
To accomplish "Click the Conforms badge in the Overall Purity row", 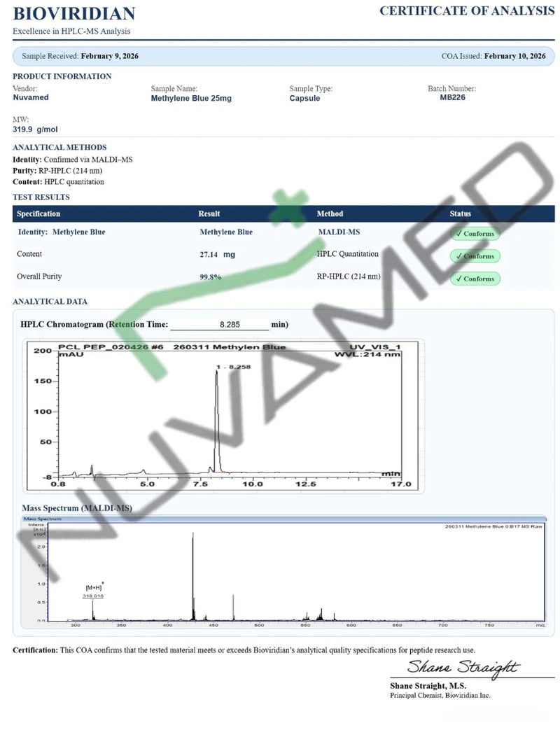I will [475, 279].
